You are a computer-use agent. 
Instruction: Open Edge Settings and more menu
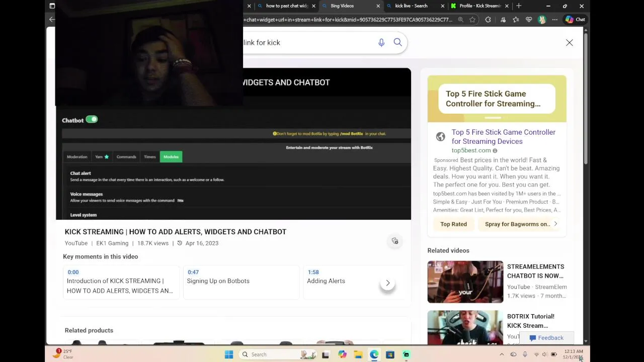pos(554,20)
